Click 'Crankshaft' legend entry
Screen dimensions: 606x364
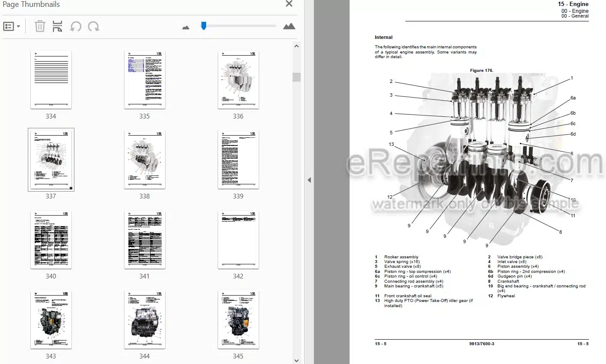[508, 281]
